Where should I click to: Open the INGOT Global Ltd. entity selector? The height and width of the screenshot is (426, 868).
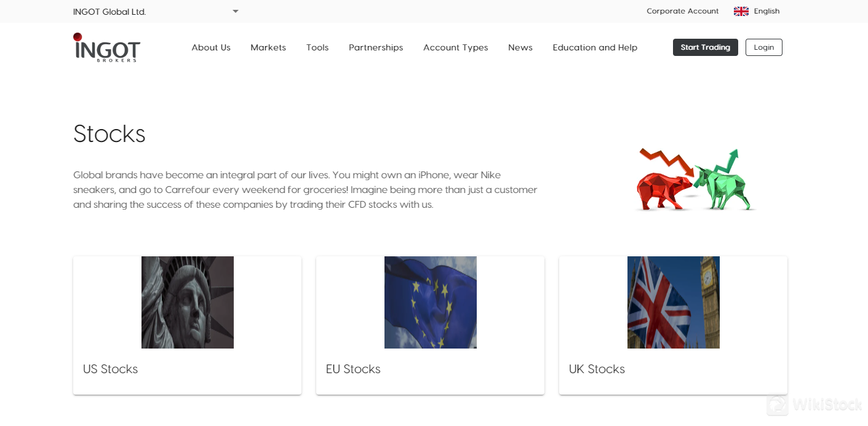(109, 12)
